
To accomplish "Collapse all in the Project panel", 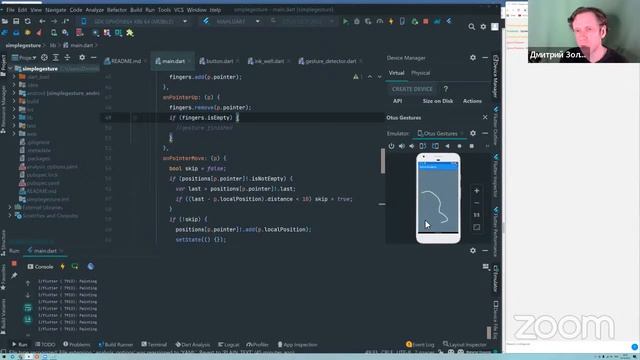I will pos(67,58).
